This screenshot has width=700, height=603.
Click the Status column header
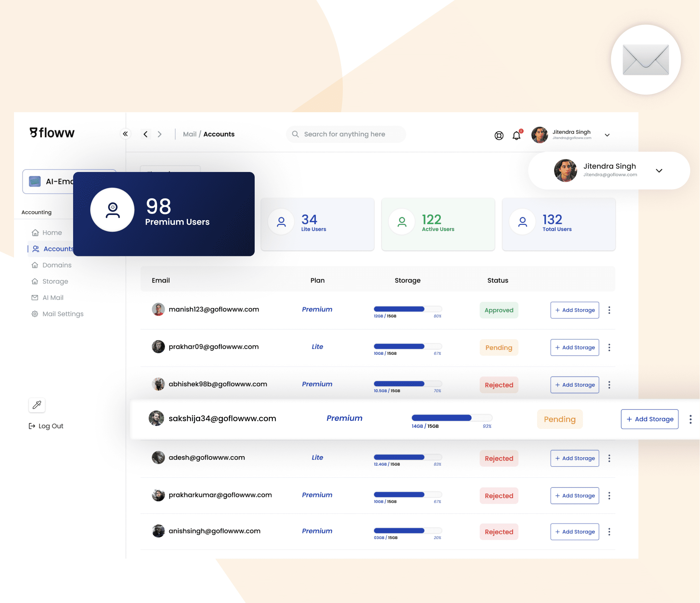tap(498, 280)
